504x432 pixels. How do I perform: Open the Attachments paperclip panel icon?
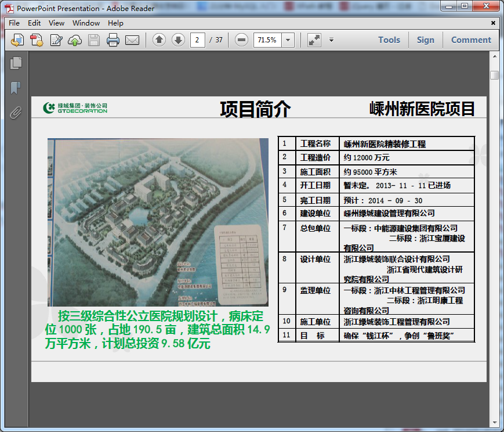point(16,113)
